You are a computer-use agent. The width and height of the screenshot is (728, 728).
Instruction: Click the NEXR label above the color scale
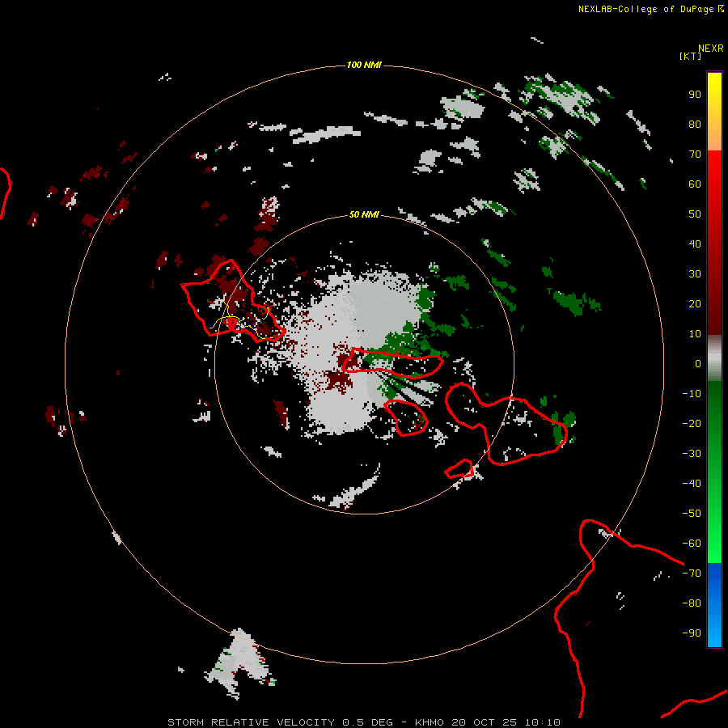[710, 49]
